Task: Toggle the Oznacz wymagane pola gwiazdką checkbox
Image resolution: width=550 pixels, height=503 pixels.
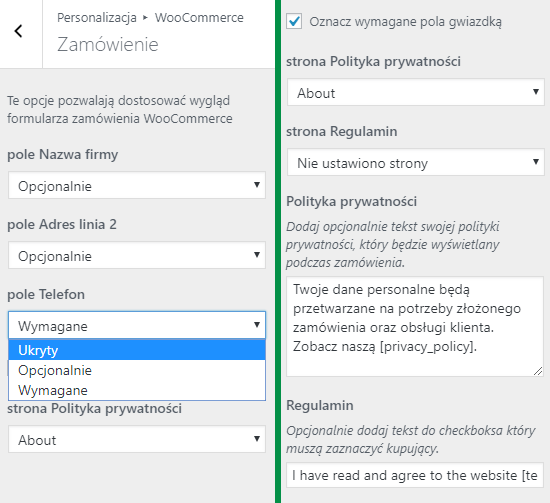Action: [x=294, y=21]
